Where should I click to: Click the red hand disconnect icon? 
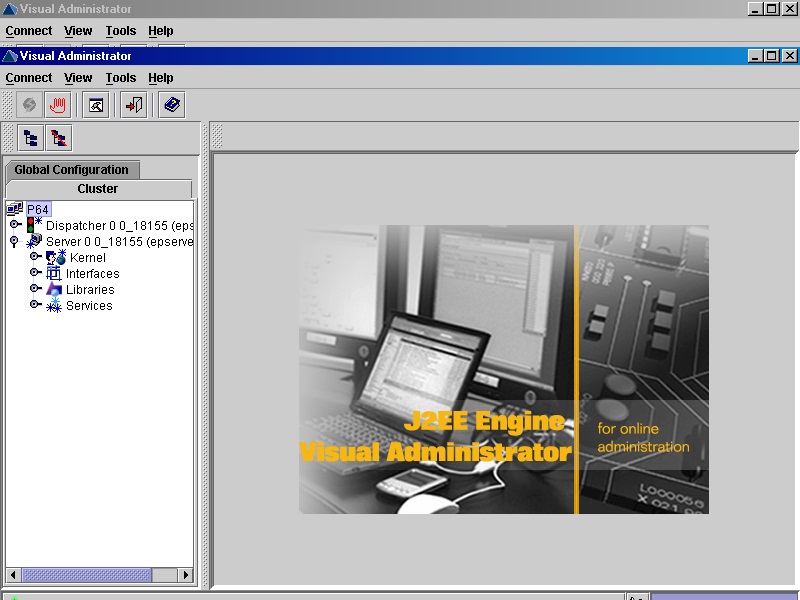click(58, 105)
